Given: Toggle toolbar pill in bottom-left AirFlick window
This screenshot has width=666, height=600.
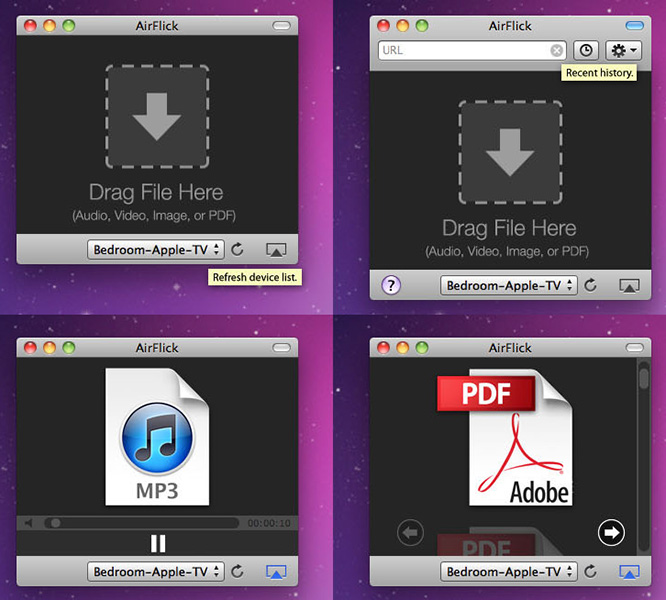Looking at the screenshot, I should pos(281,348).
